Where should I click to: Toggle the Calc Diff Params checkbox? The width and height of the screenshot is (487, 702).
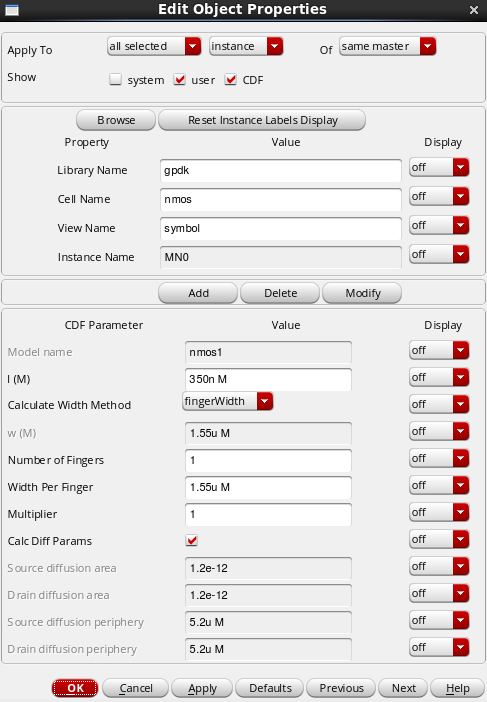click(192, 540)
